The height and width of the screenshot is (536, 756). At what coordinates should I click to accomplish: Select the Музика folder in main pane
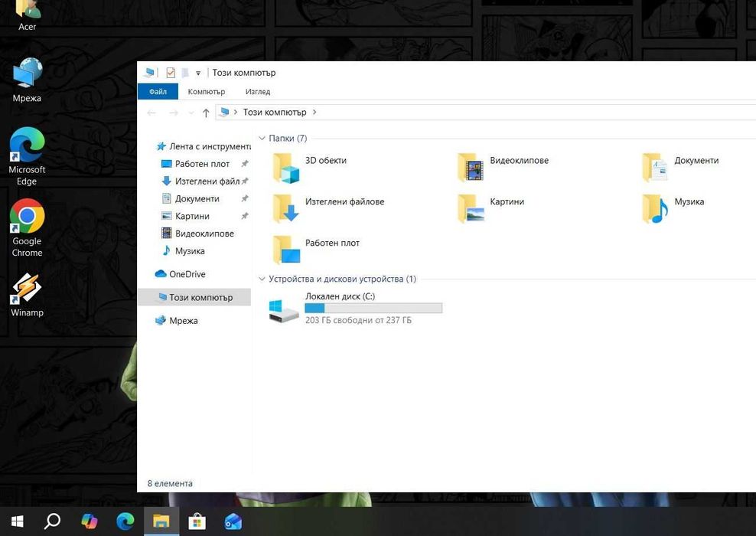(x=673, y=209)
